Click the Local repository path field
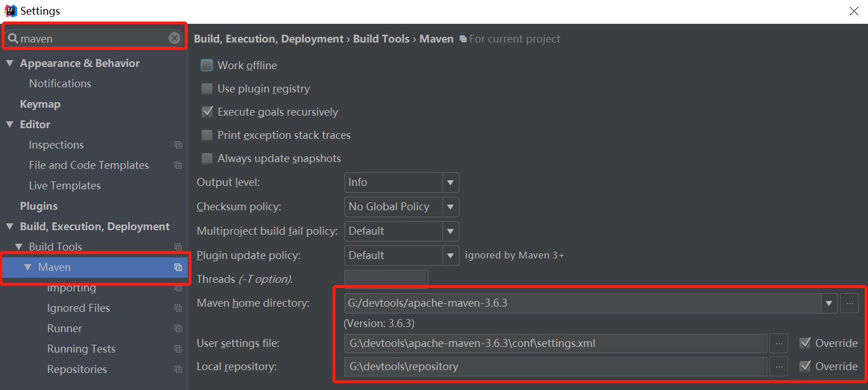The image size is (868, 390). point(555,367)
